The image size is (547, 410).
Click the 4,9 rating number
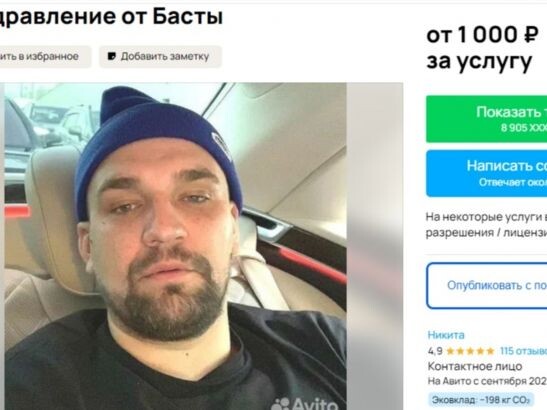coord(435,351)
